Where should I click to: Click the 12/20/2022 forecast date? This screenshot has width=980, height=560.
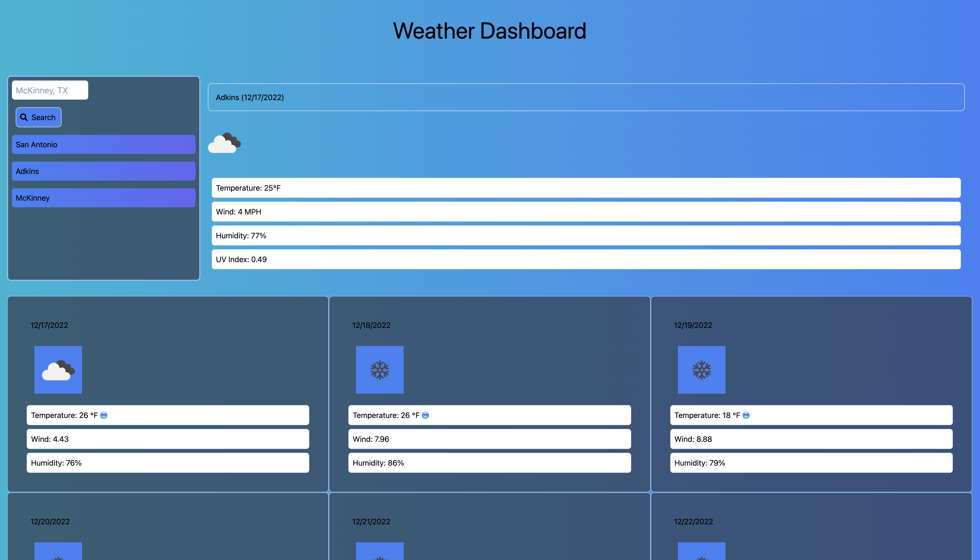(x=50, y=522)
